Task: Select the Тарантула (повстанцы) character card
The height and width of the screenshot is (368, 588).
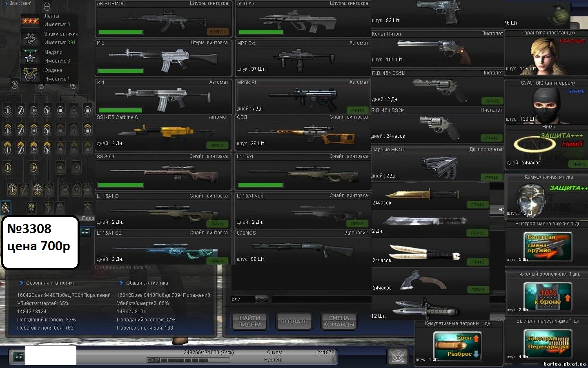Action: [546, 53]
